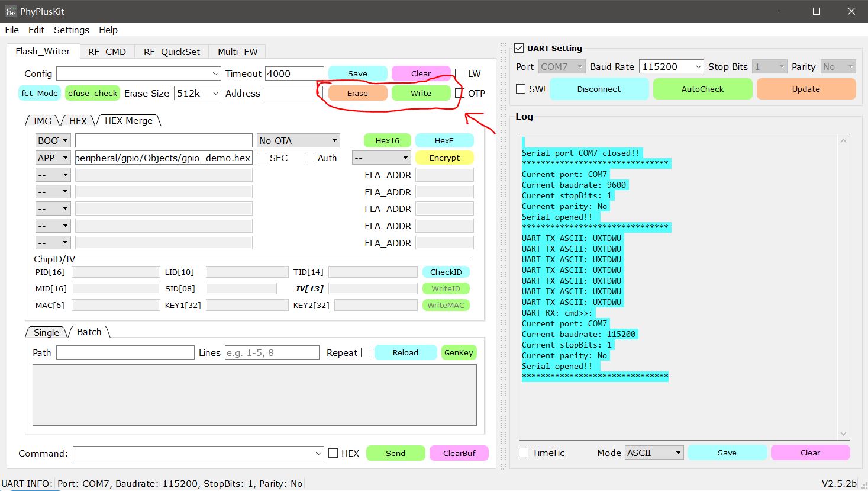Screen dimensions: 868x491
Task: Click the Timeout input field
Action: click(x=294, y=73)
